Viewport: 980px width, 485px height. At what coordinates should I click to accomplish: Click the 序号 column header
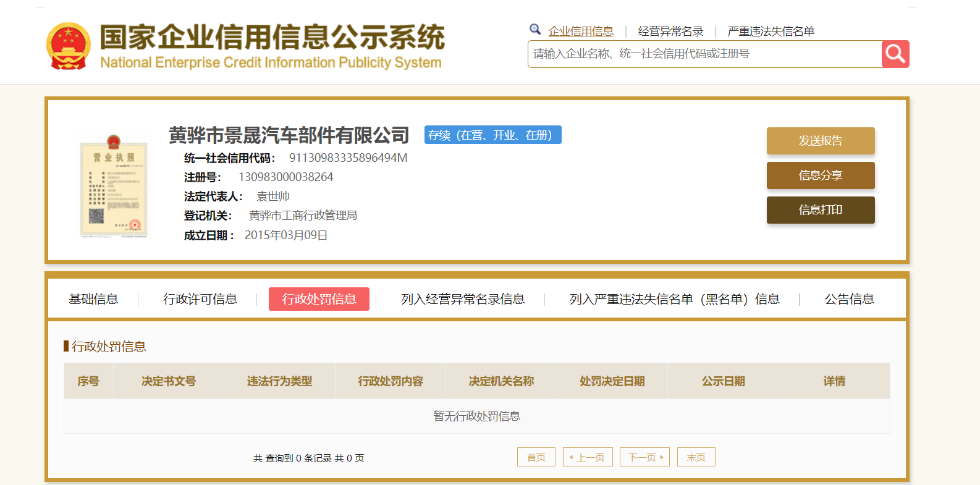pos(88,381)
